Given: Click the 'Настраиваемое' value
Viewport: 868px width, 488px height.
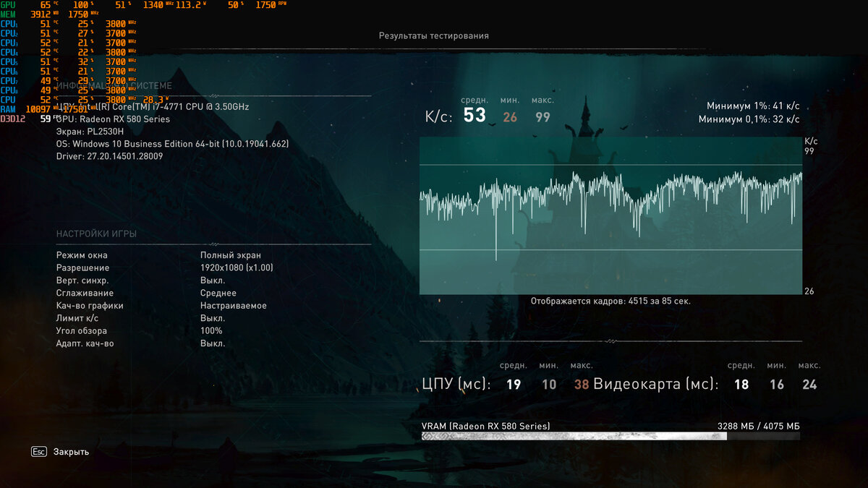Looking at the screenshot, I should point(234,305).
